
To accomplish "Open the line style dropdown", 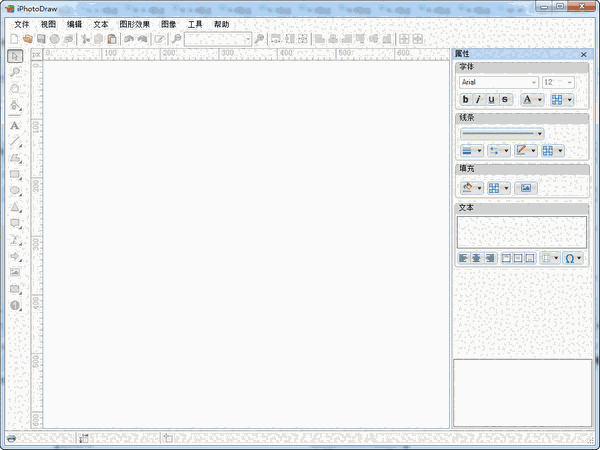I will (x=502, y=134).
